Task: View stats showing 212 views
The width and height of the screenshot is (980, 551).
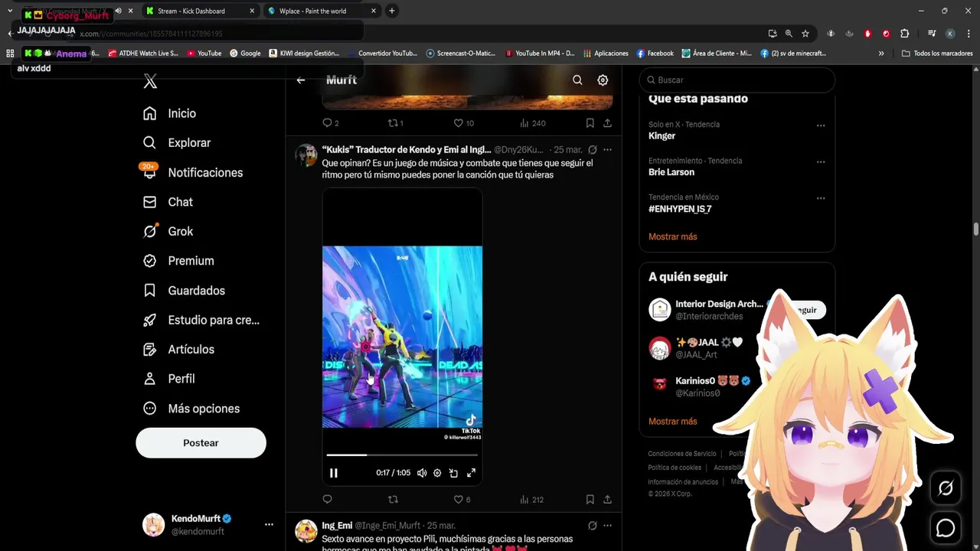Action: point(531,500)
